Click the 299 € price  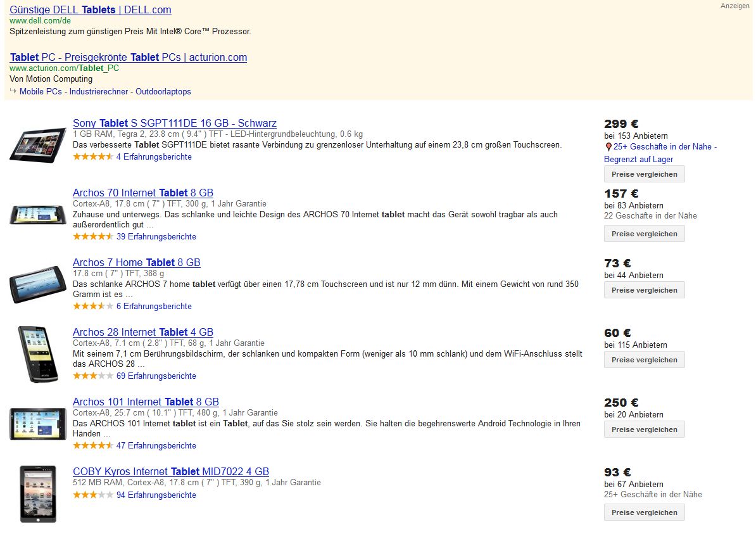(x=621, y=124)
